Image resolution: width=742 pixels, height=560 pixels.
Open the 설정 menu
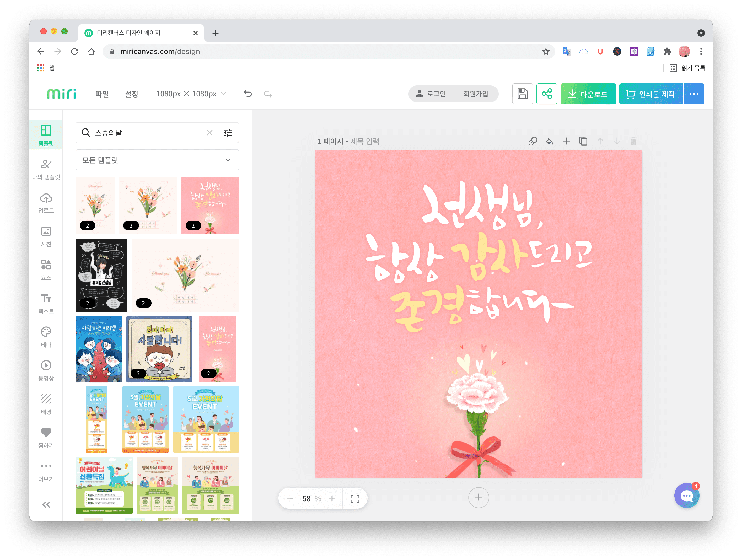132,94
